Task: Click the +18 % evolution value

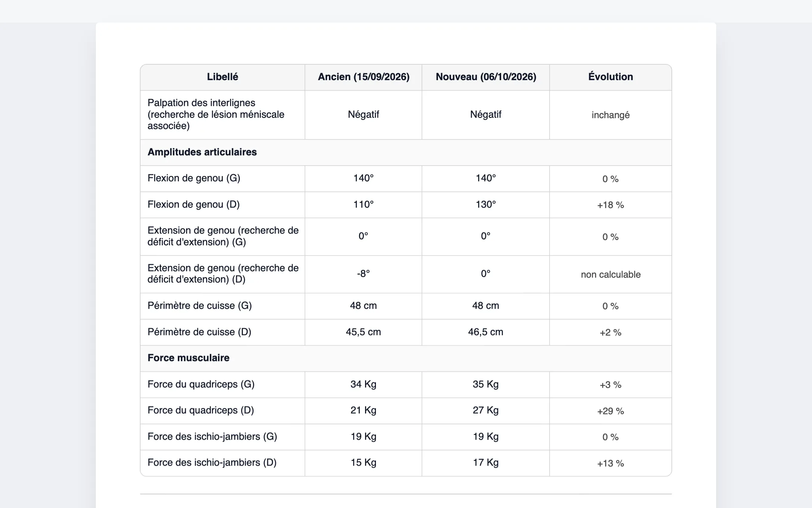Action: click(x=611, y=205)
